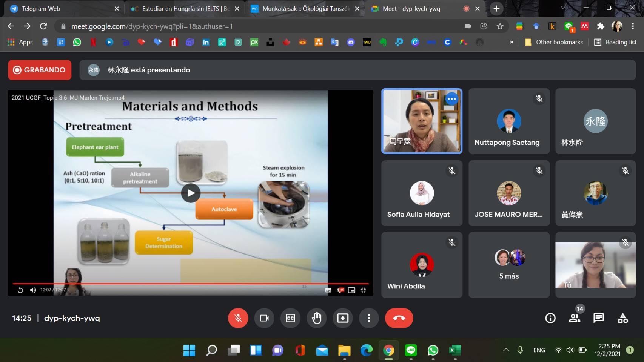Click ENG language indicator in tray

(x=539, y=350)
